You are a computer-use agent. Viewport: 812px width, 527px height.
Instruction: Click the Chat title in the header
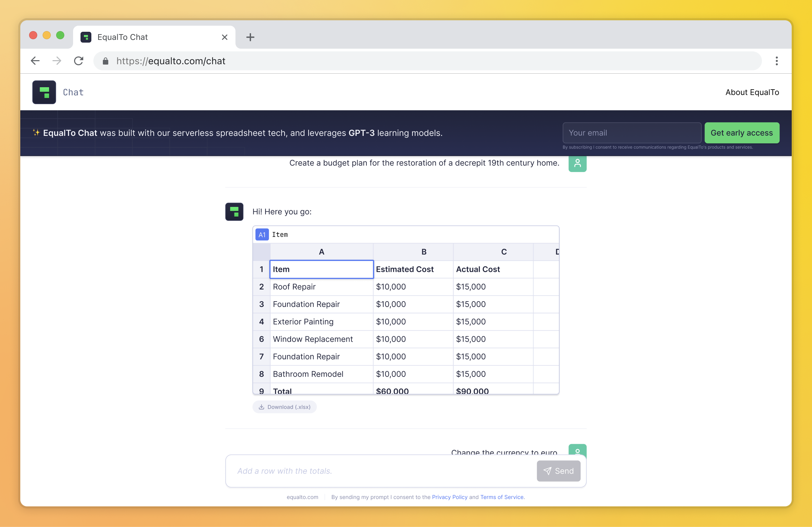73,92
